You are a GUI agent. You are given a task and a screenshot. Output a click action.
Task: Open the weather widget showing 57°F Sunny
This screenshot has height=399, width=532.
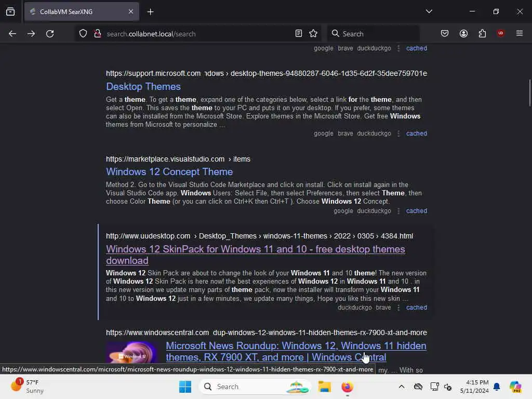pyautogui.click(x=27, y=387)
